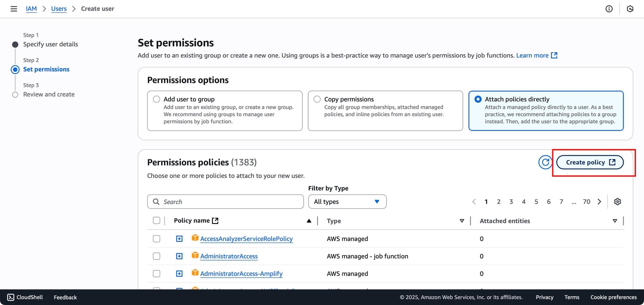Navigate to IAM breadcrumb
The height and width of the screenshot is (305, 644).
(x=31, y=9)
